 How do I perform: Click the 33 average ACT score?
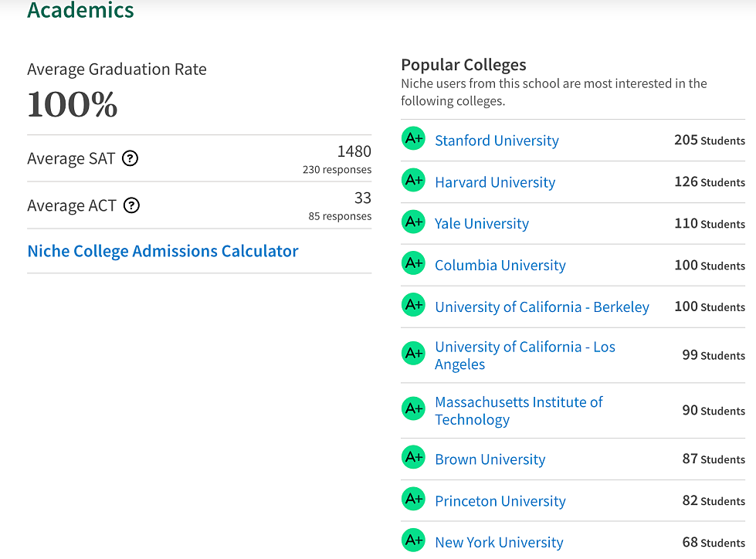363,198
